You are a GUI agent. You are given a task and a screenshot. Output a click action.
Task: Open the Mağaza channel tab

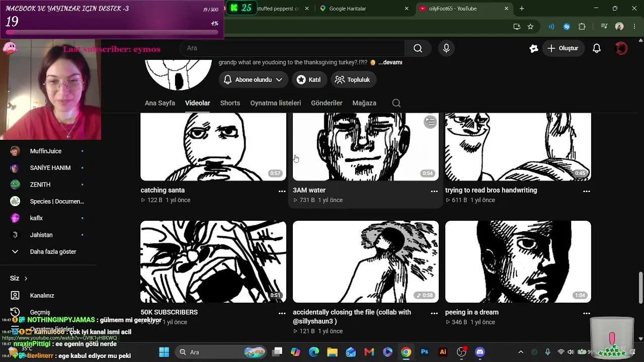point(364,103)
